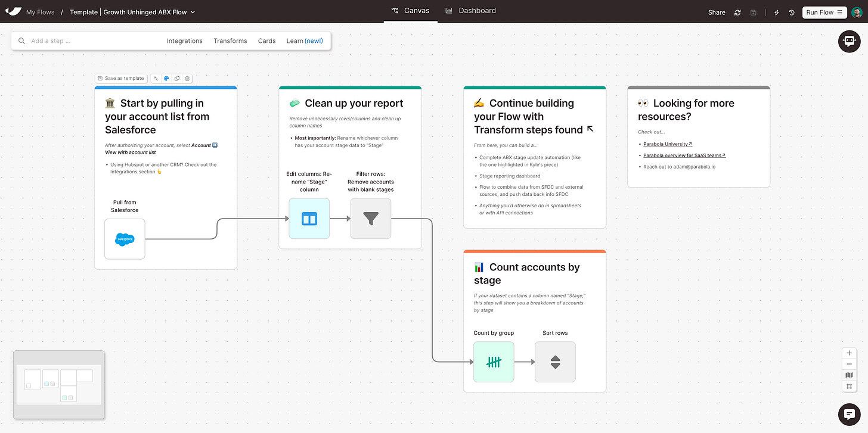868x433 pixels.
Task: Click the Canvas tab icon
Action: click(395, 11)
